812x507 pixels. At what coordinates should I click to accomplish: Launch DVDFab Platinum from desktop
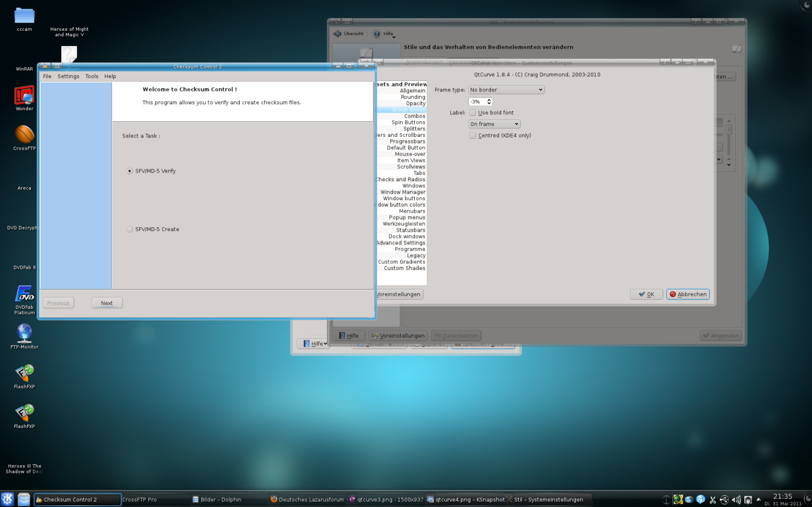tap(24, 294)
